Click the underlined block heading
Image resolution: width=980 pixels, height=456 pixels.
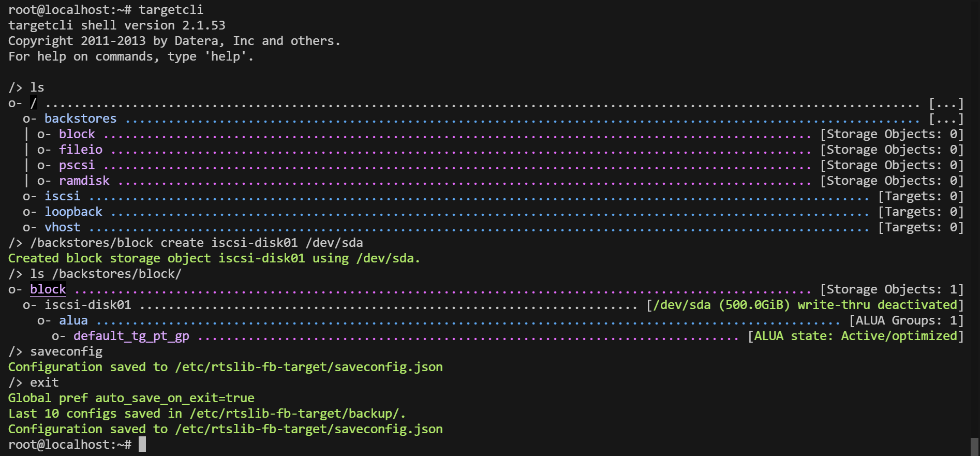click(48, 289)
